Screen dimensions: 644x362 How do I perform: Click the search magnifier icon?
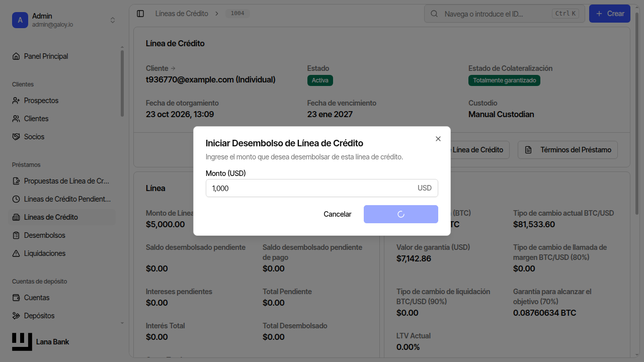point(434,14)
